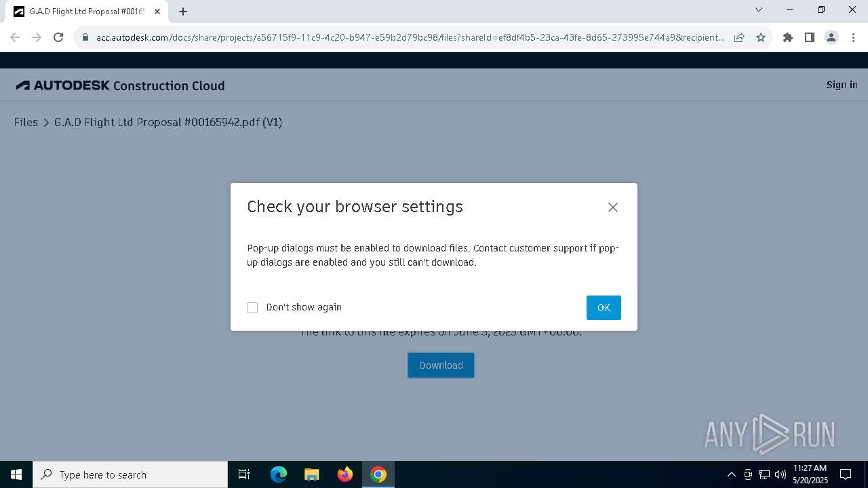The height and width of the screenshot is (488, 868).
Task: Open volume control in tray
Action: pos(780,474)
